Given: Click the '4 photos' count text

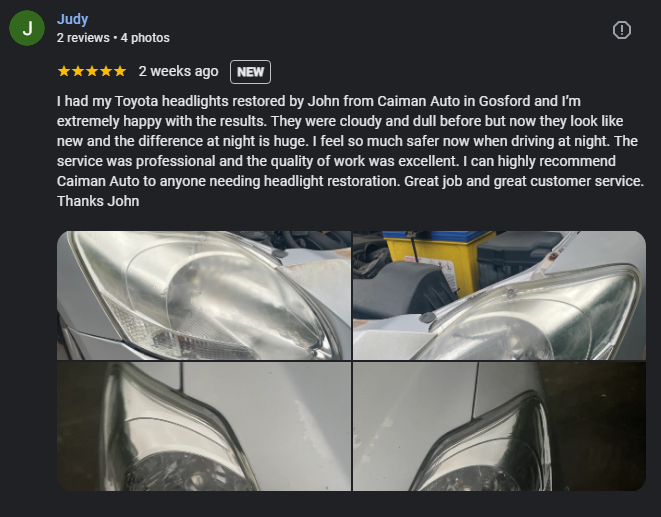Looking at the screenshot, I should [x=145, y=38].
